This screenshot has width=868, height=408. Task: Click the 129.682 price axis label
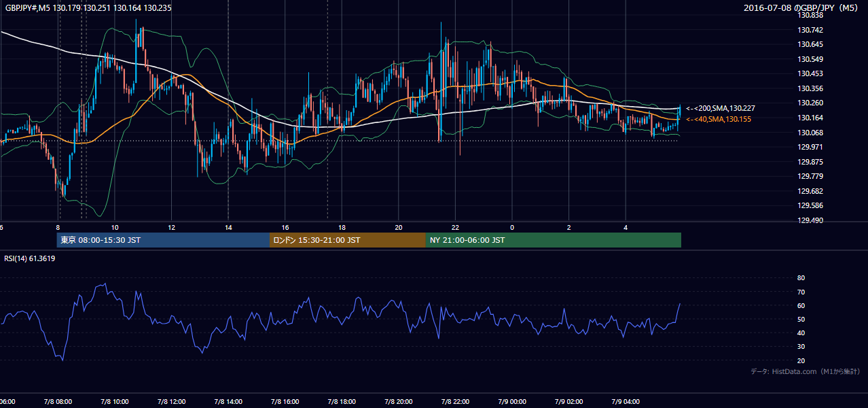tap(810, 191)
